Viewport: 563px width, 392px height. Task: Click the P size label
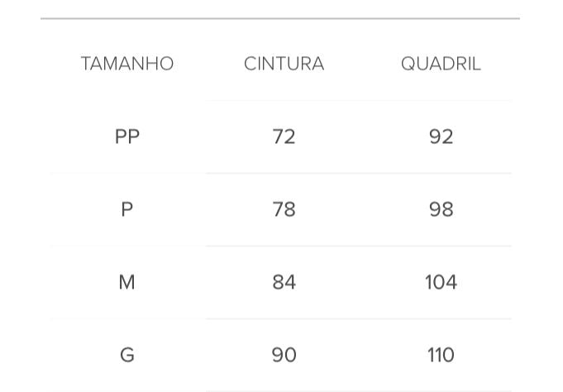point(127,209)
